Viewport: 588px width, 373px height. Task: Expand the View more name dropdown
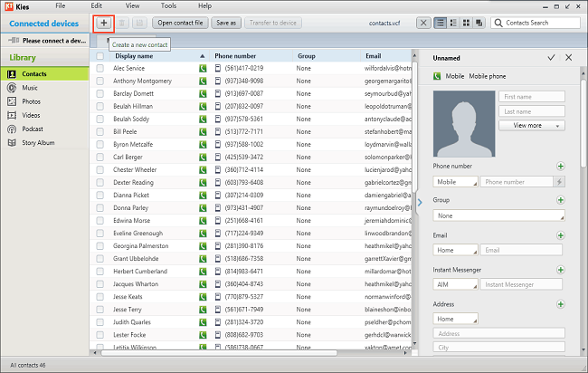(532, 125)
